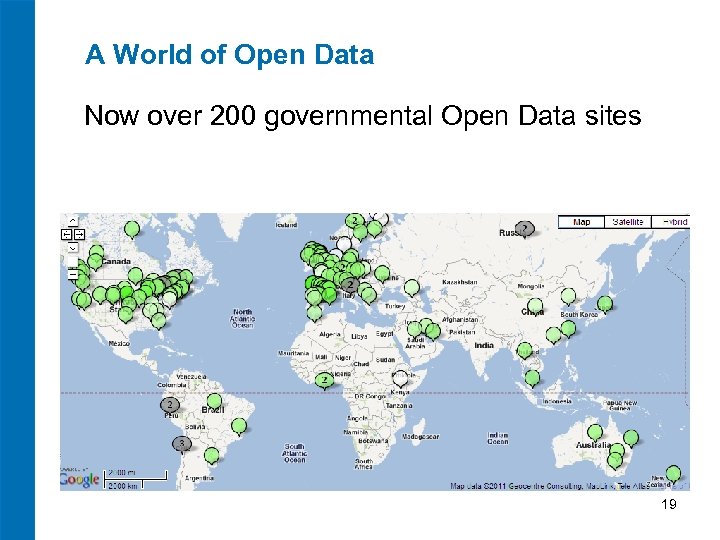
Task: Open the green marker in northern Australia
Action: point(595,432)
